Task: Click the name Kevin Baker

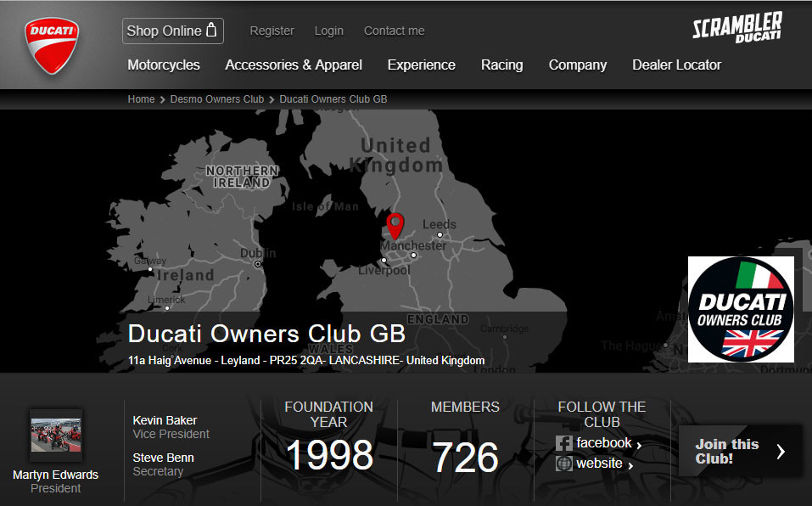Action: [x=165, y=420]
